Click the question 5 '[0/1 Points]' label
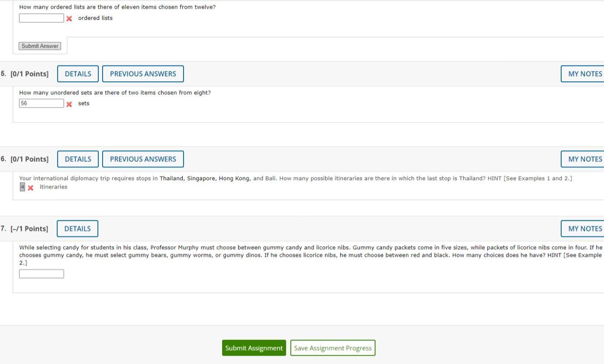Image resolution: width=604 pixels, height=364 pixels. tap(29, 74)
